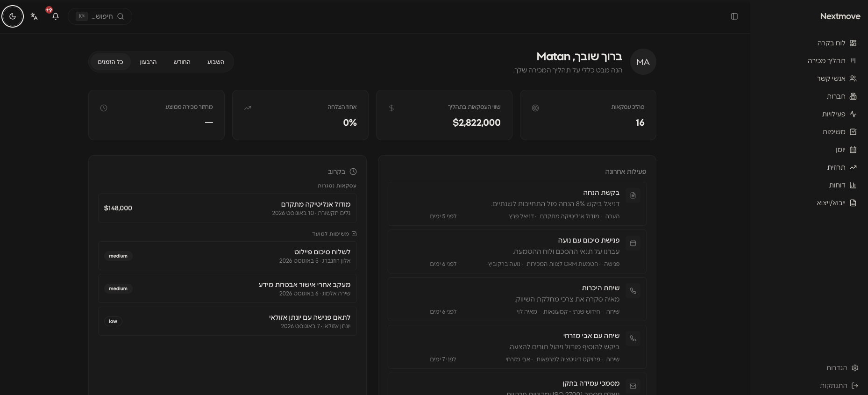Viewport: 868px width, 395px height.
Task: Click the calendar icon in sidebar
Action: coord(853,150)
